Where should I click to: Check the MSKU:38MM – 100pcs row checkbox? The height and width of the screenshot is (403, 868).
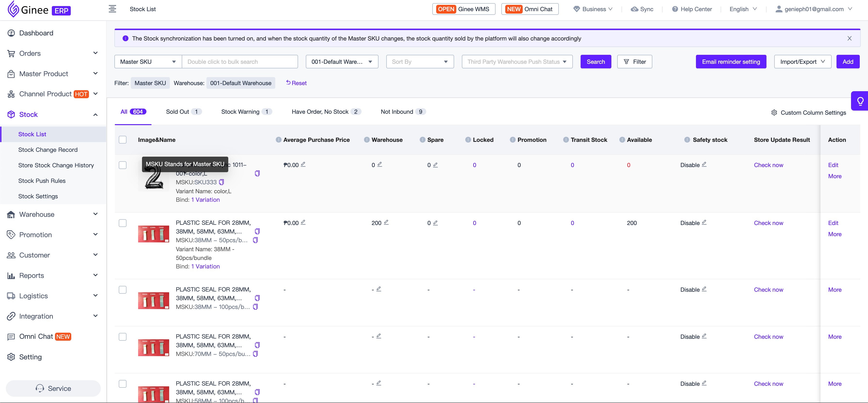tap(123, 290)
